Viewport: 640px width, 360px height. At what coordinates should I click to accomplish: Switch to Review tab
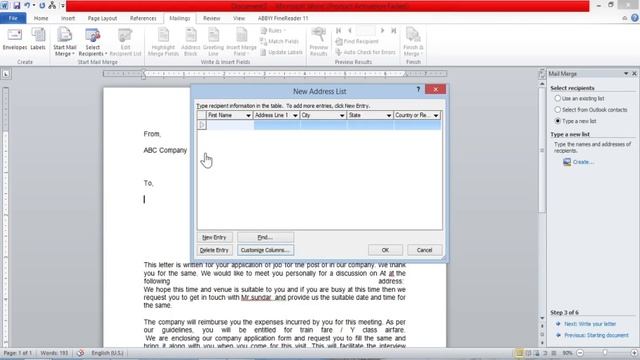(211, 18)
